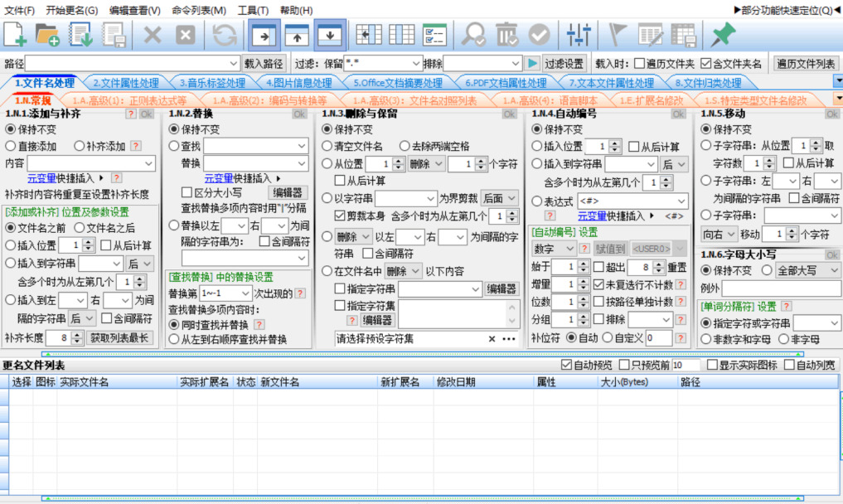Click the 获取列表最长 button
This screenshot has width=843, height=504.
[x=119, y=337]
